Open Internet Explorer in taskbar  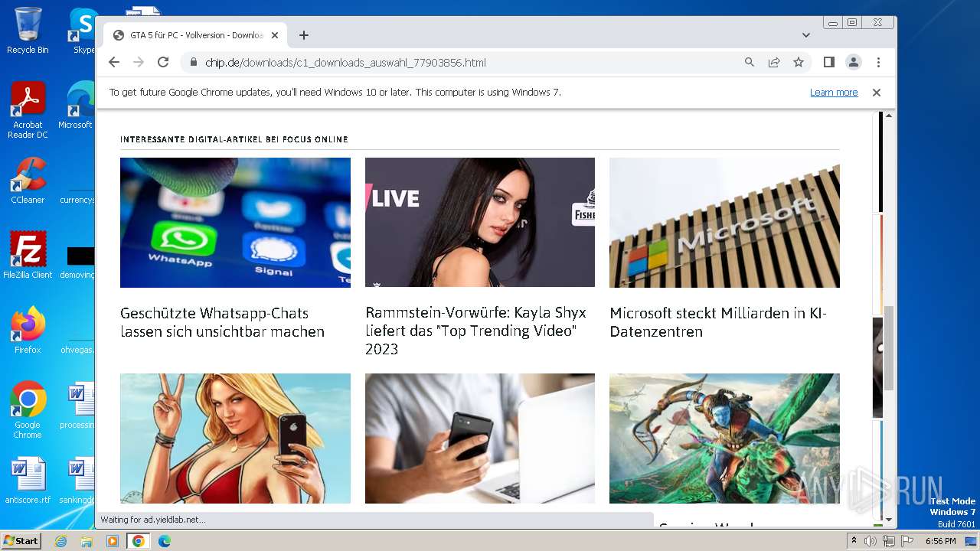[61, 541]
